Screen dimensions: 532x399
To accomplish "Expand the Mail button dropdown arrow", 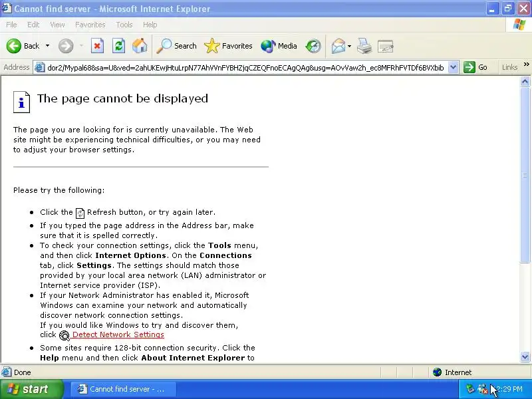I will [x=350, y=46].
